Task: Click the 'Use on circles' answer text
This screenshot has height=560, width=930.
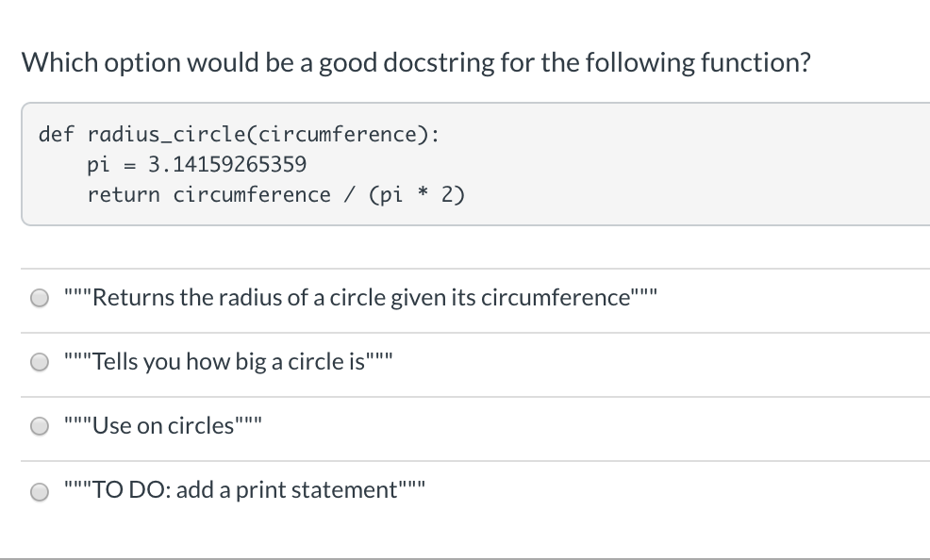Action: coord(162,425)
